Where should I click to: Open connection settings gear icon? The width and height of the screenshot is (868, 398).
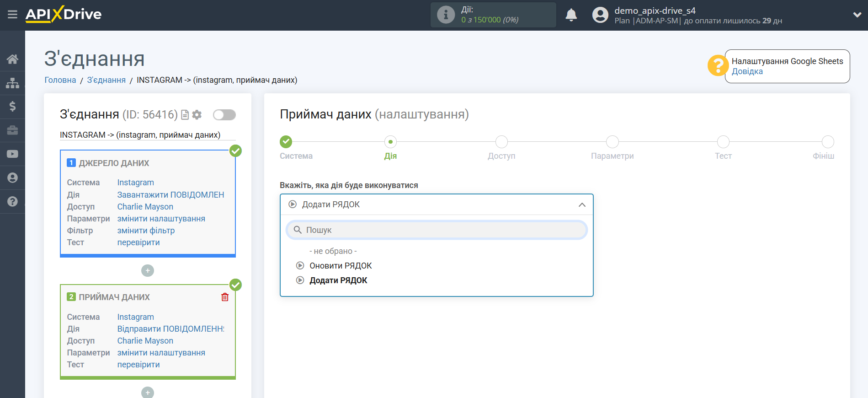(x=197, y=115)
